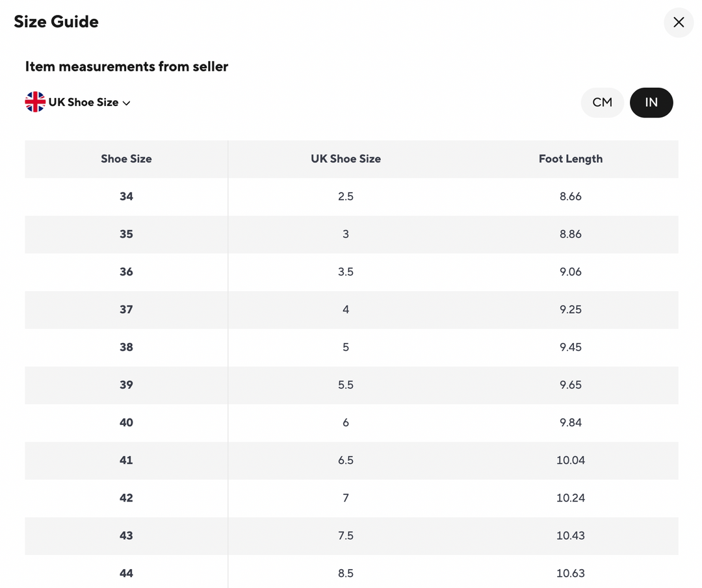Screen dimensions: 702x588
Task: Select shoe size 36 row label
Action: tap(126, 272)
